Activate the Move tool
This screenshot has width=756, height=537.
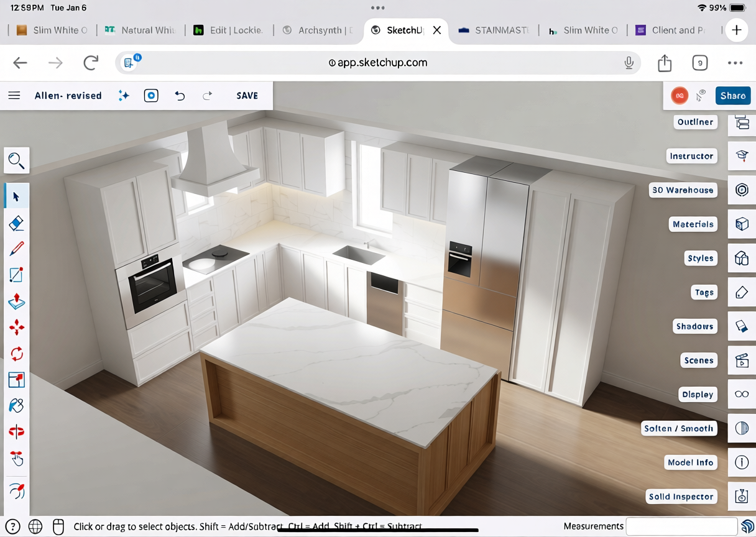click(17, 328)
